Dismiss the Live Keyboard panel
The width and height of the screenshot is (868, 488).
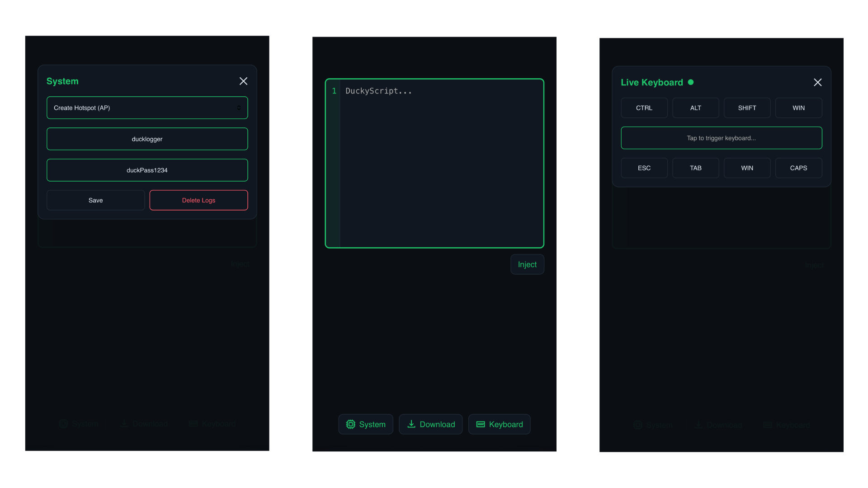click(818, 82)
